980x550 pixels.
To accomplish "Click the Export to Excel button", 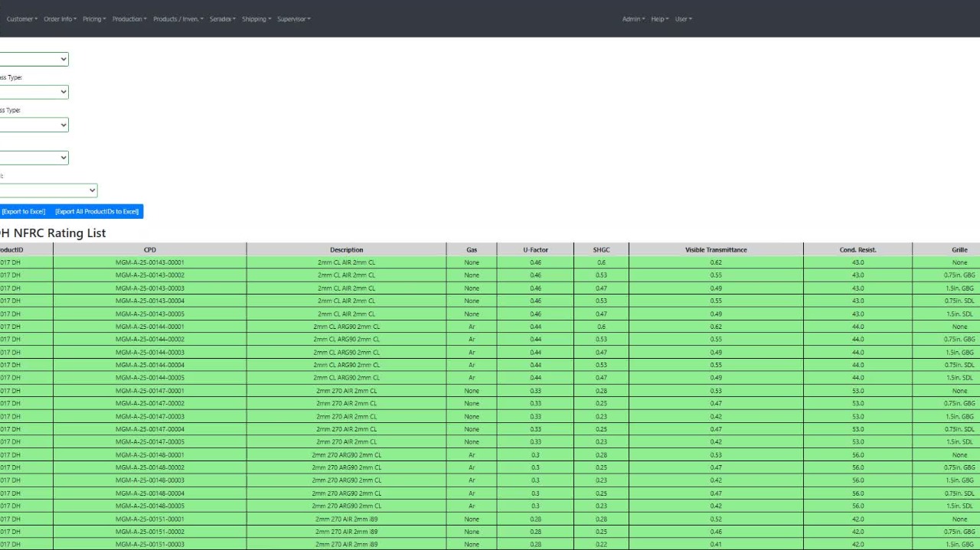I will point(24,211).
